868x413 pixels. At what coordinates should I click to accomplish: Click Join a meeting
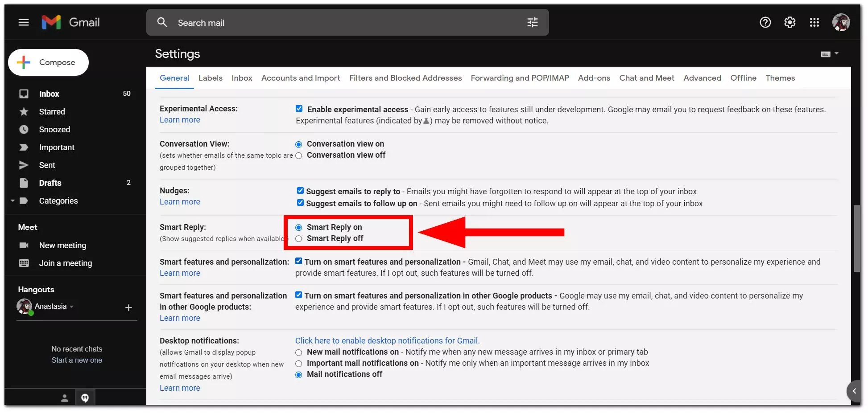tap(65, 263)
